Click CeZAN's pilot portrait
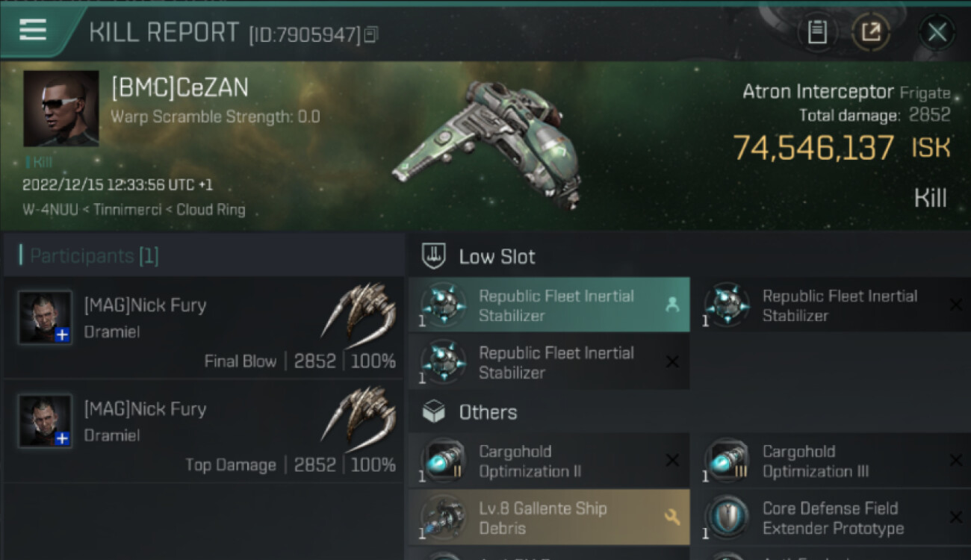Screen dimensions: 971x560 (x=61, y=108)
